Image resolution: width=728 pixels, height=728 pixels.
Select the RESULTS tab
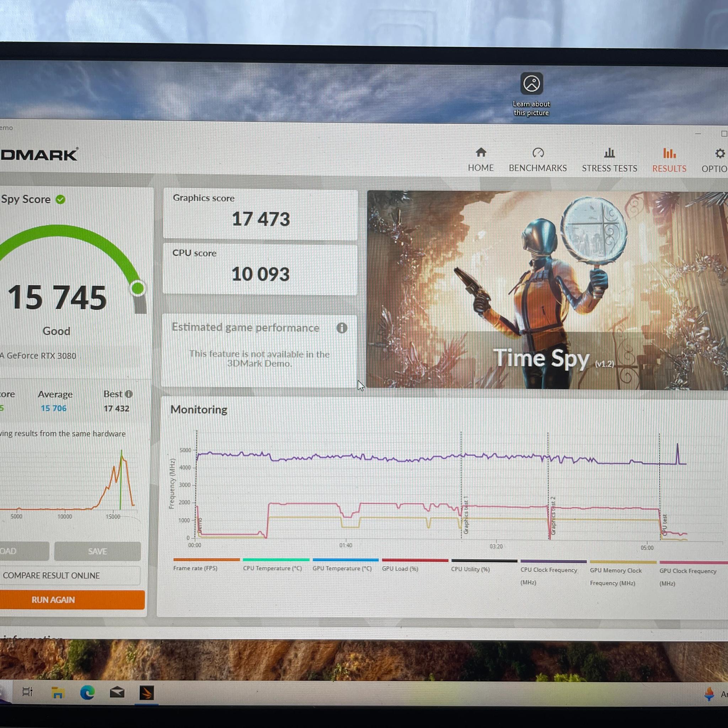(669, 160)
